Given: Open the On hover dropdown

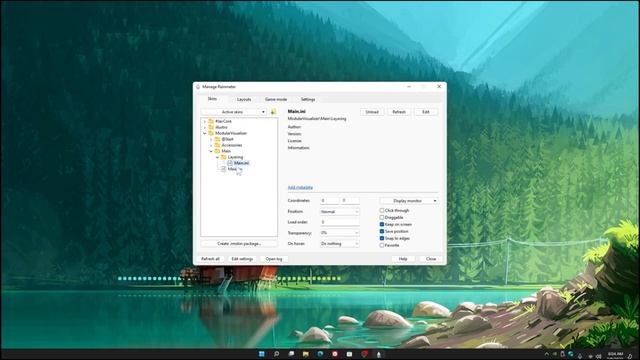Looking at the screenshot, I should tap(340, 243).
